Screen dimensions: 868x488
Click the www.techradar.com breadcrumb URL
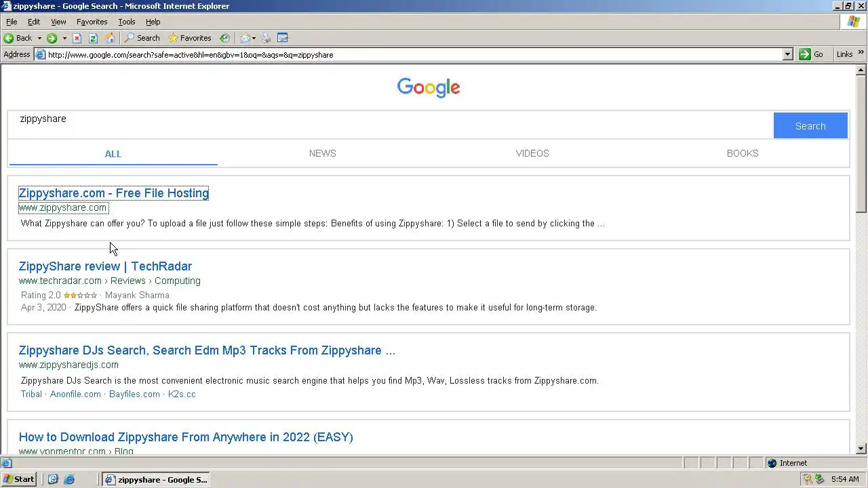coord(110,281)
